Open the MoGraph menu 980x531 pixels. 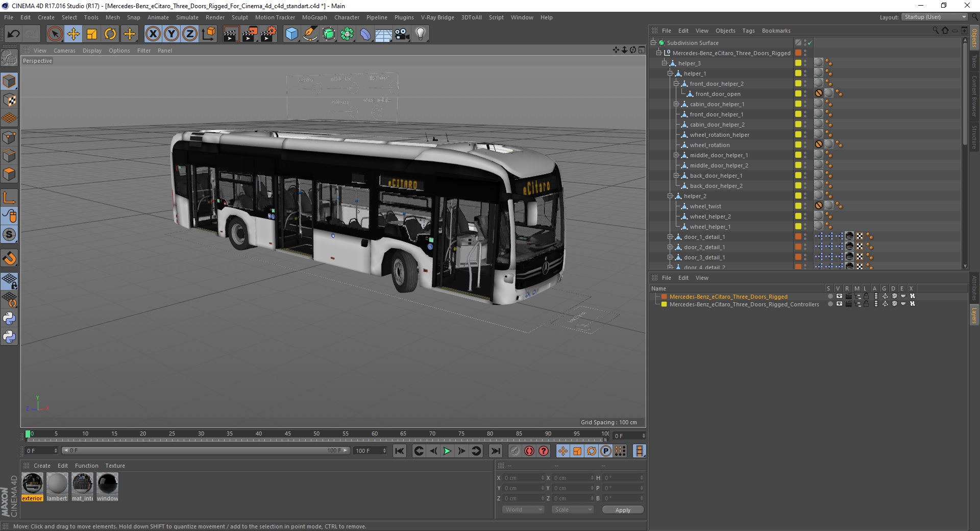click(314, 17)
